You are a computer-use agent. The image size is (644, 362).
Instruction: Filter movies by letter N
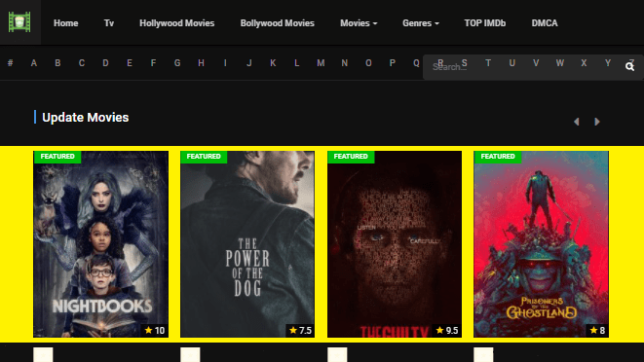[345, 63]
